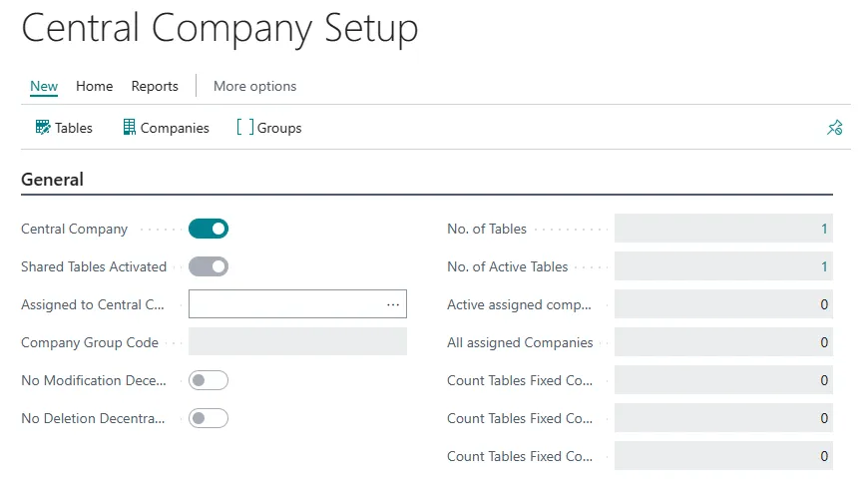868x489 pixels.
Task: Click the Tables icon in action bar
Action: [x=43, y=128]
